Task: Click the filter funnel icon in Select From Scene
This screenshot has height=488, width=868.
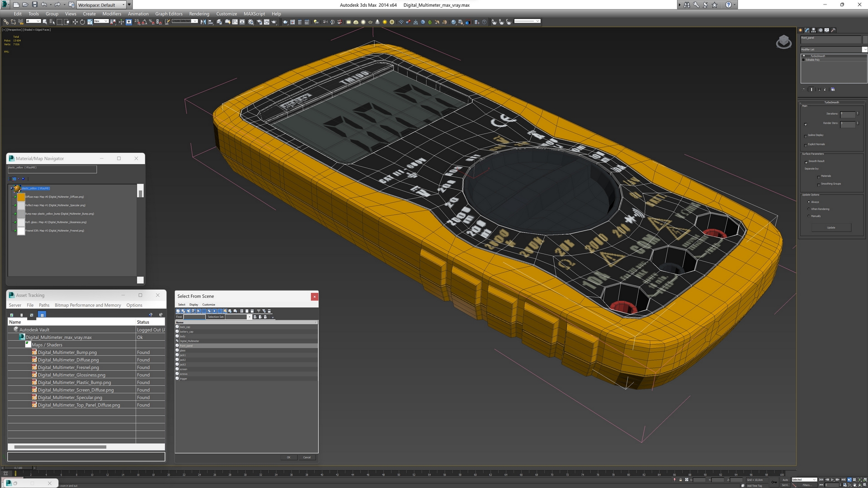Action: coord(259,311)
